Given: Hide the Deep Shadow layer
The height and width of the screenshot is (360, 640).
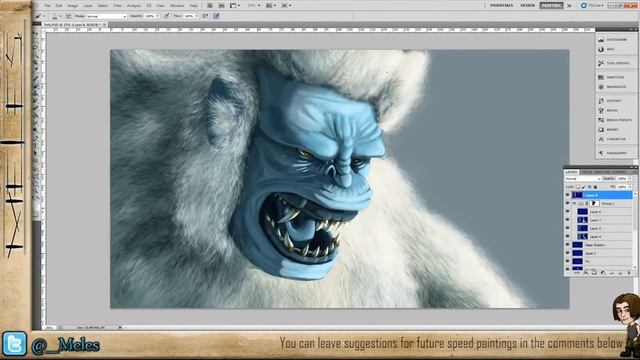Looking at the screenshot, I should point(568,244).
